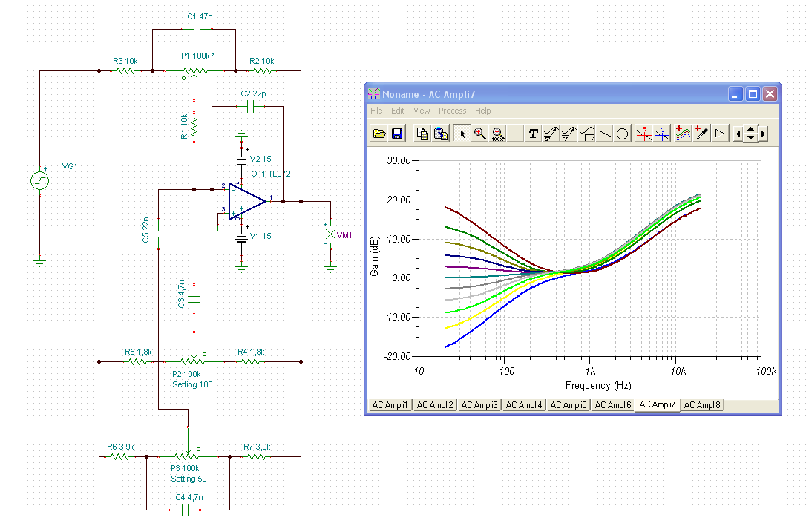Select the Text T tool
Image resolution: width=806 pixels, height=532 pixels.
[x=533, y=134]
